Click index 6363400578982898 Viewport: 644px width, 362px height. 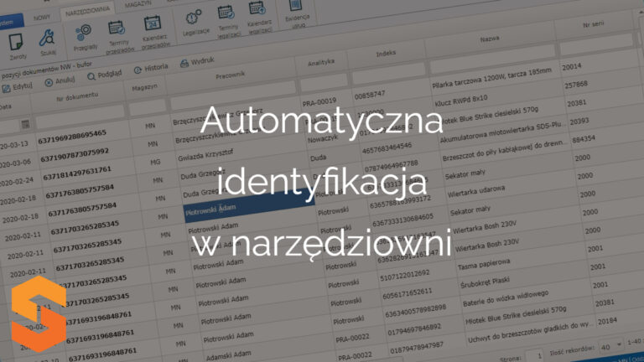415,311
